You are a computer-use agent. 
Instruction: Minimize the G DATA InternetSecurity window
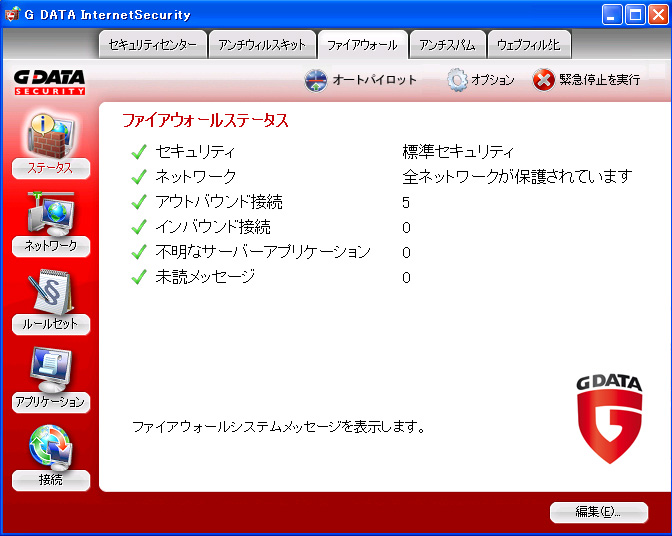[612, 15]
